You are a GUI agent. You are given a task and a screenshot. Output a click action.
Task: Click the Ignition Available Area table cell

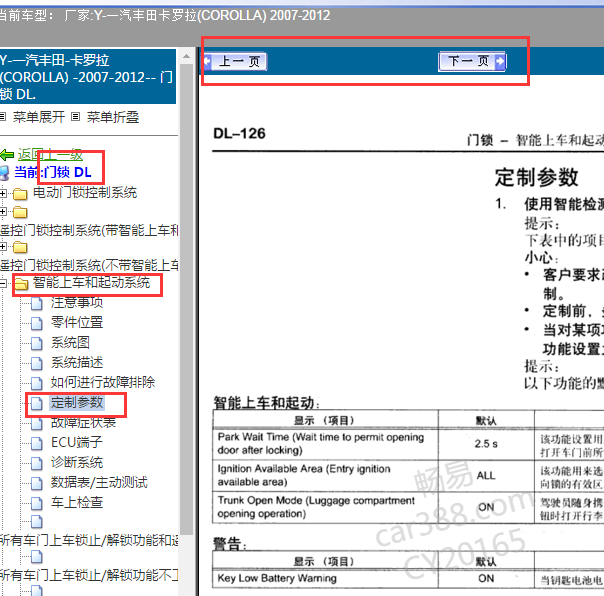325,475
